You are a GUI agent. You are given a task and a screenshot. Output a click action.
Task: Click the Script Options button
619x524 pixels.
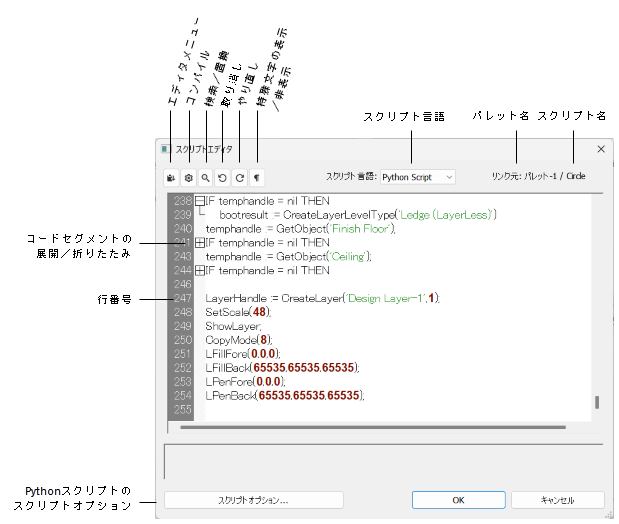pyautogui.click(x=253, y=499)
